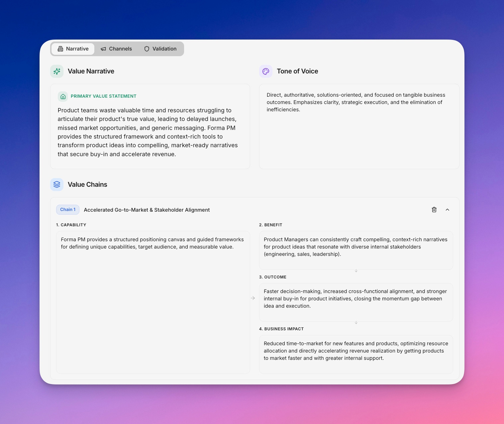This screenshot has width=504, height=424.
Task: Click the Chain 1 badge
Action: (68, 210)
